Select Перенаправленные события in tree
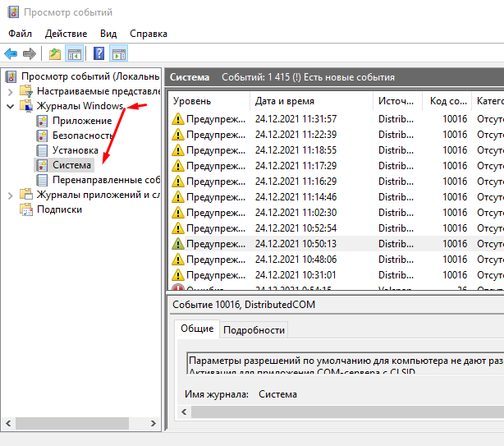 click(x=106, y=180)
